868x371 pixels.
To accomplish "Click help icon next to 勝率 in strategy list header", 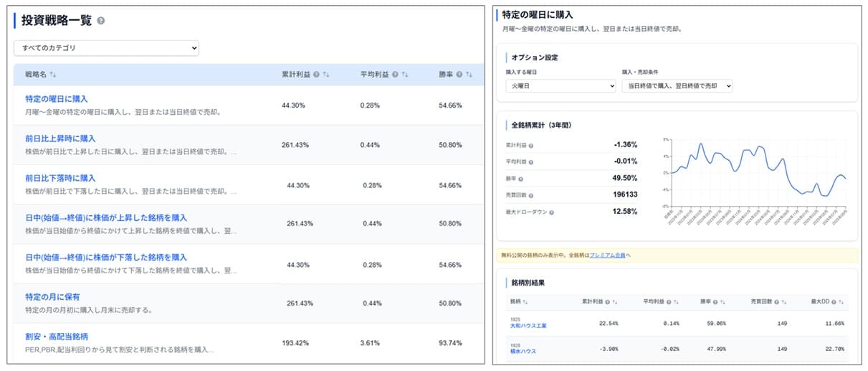I will (x=459, y=75).
